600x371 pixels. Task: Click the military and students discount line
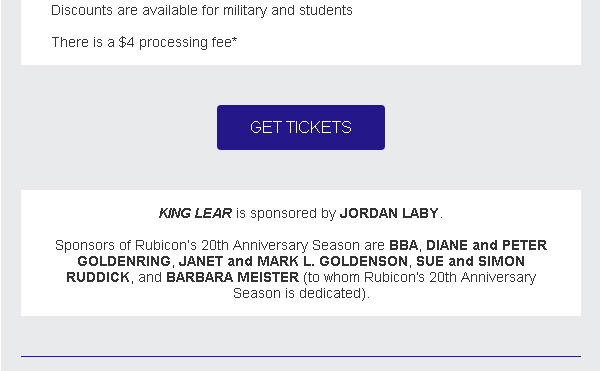(x=202, y=10)
